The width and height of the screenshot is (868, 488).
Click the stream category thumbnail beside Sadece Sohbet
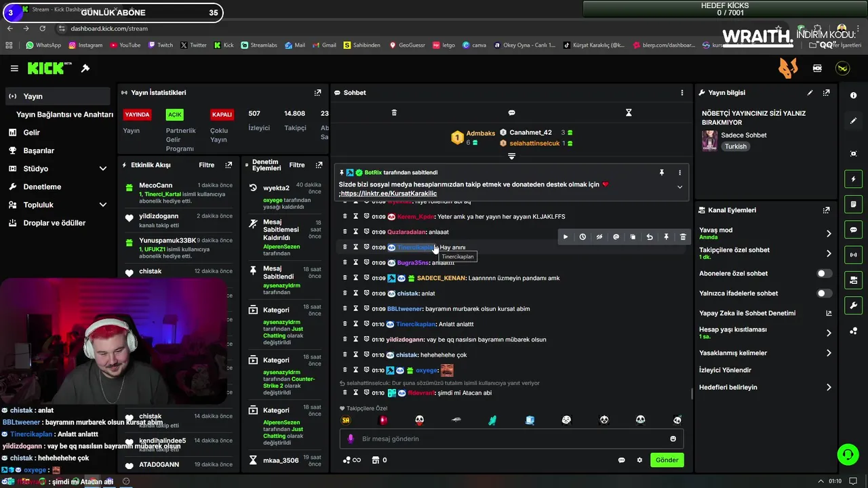point(709,140)
